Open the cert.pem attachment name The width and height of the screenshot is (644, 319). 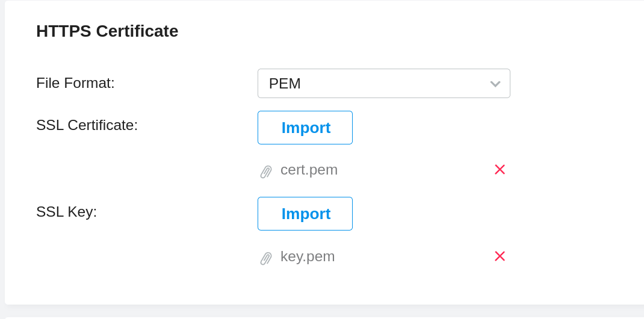pos(309,170)
